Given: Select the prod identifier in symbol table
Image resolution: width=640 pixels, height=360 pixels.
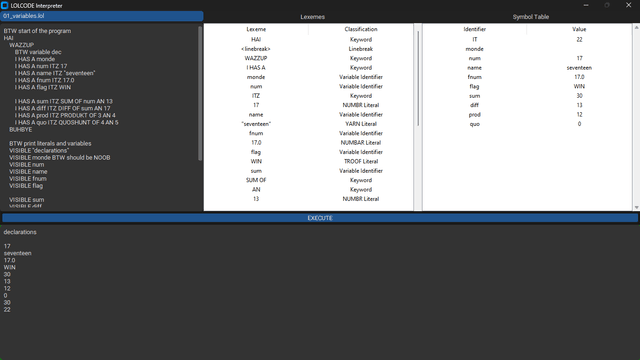Looking at the screenshot, I should (x=475, y=115).
